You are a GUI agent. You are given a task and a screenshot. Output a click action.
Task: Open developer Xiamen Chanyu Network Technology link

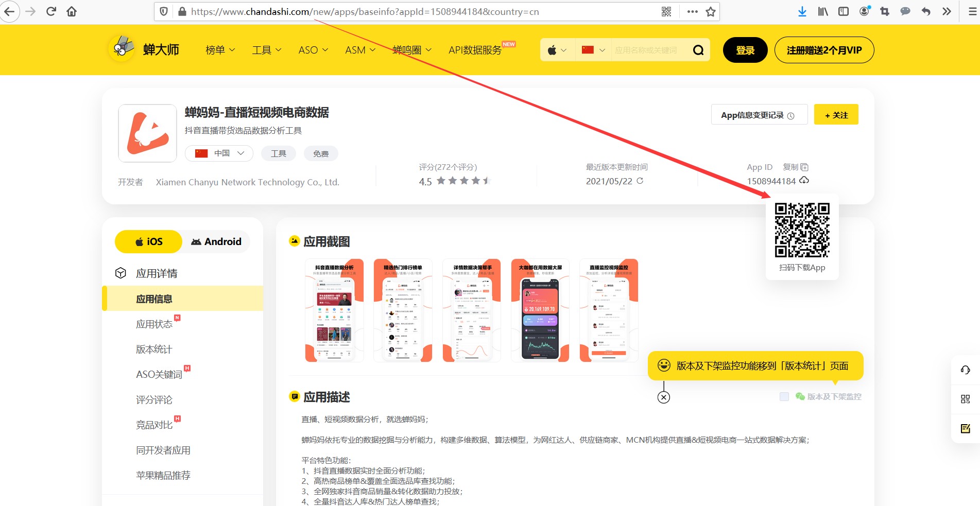pos(248,182)
